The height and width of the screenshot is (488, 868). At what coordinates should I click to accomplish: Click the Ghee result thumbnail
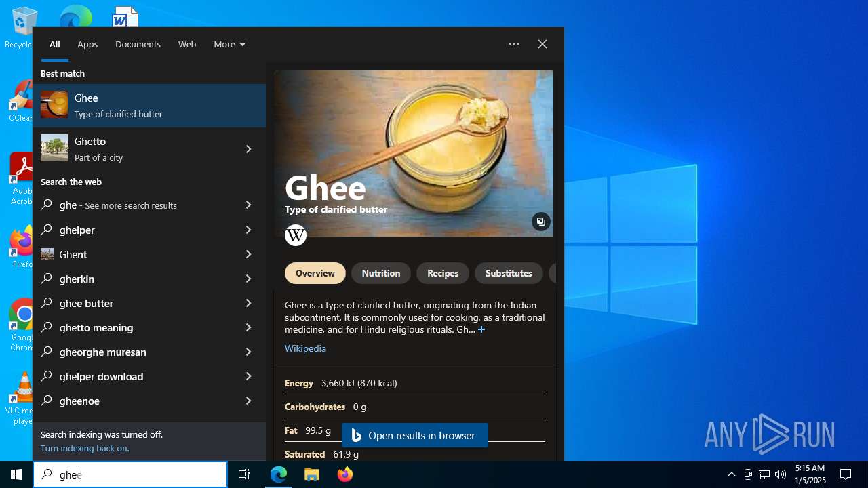coord(54,105)
